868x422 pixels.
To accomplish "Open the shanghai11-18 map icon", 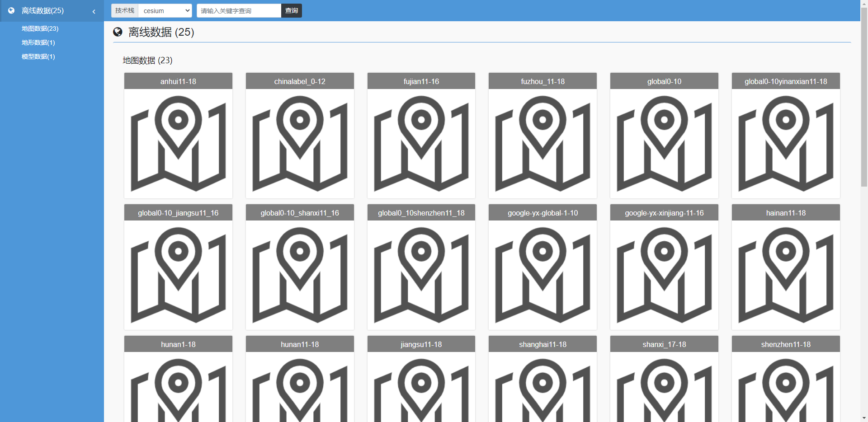I will coord(542,390).
